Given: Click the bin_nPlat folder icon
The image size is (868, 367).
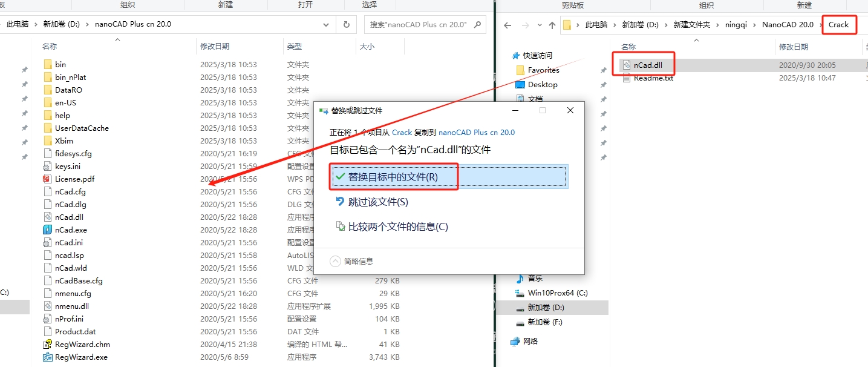Looking at the screenshot, I should (48, 77).
